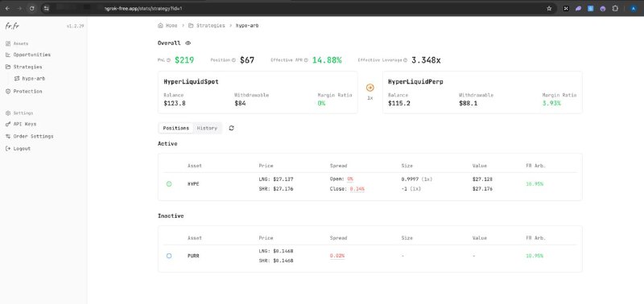644x304 pixels.
Task: Click the API Keys key icon
Action: 8,124
